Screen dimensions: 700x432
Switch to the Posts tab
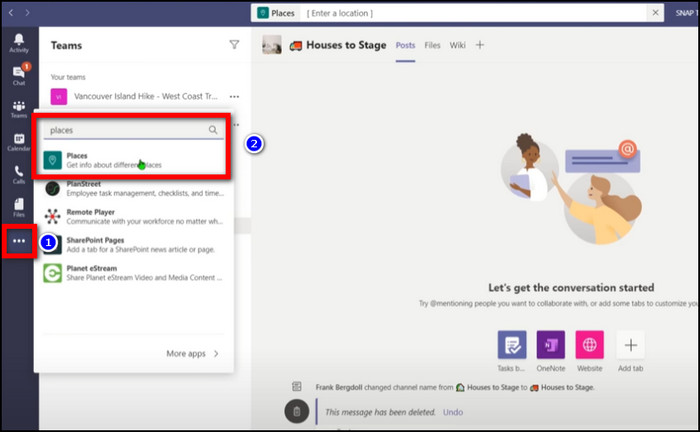pos(405,45)
